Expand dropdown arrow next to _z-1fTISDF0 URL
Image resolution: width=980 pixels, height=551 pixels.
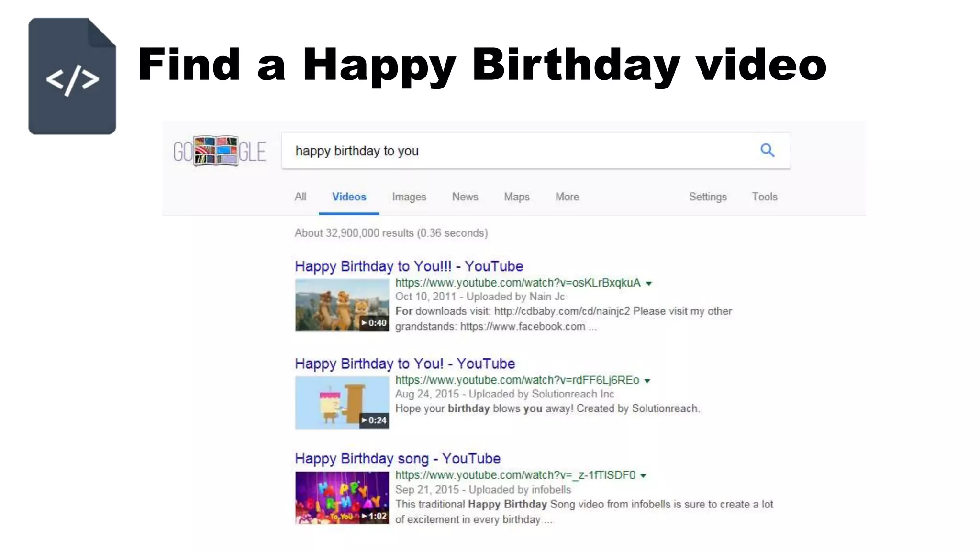pyautogui.click(x=644, y=475)
